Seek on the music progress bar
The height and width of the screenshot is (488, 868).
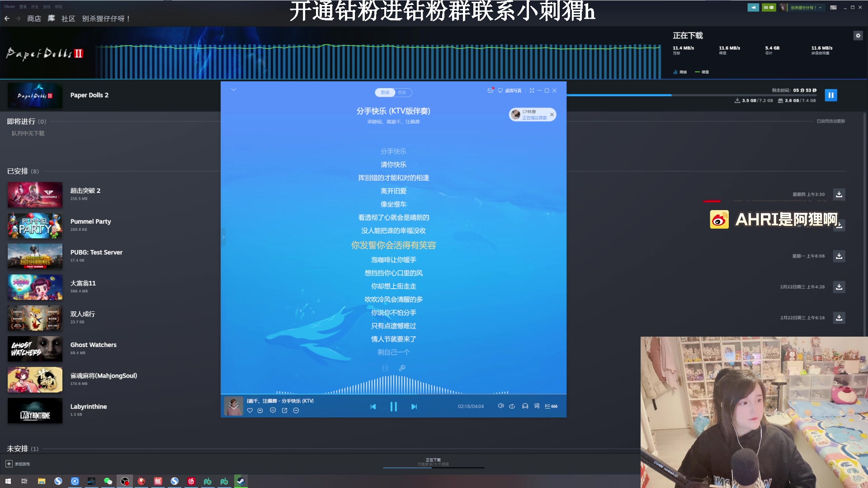(393, 395)
